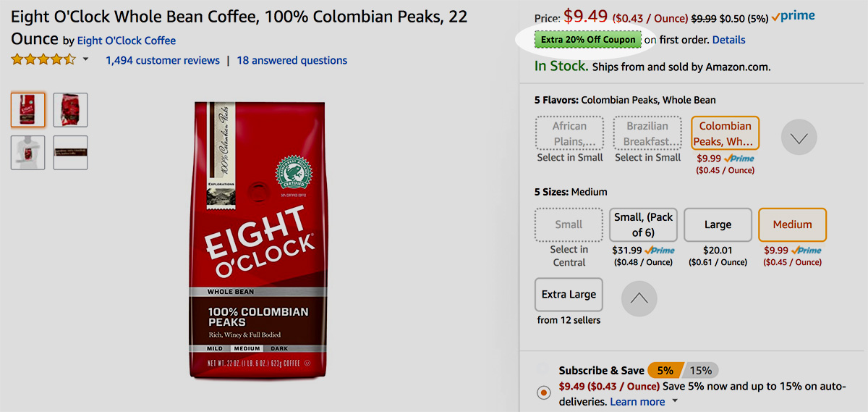Choose the Brazilian Breakfast flavor

[x=647, y=133]
